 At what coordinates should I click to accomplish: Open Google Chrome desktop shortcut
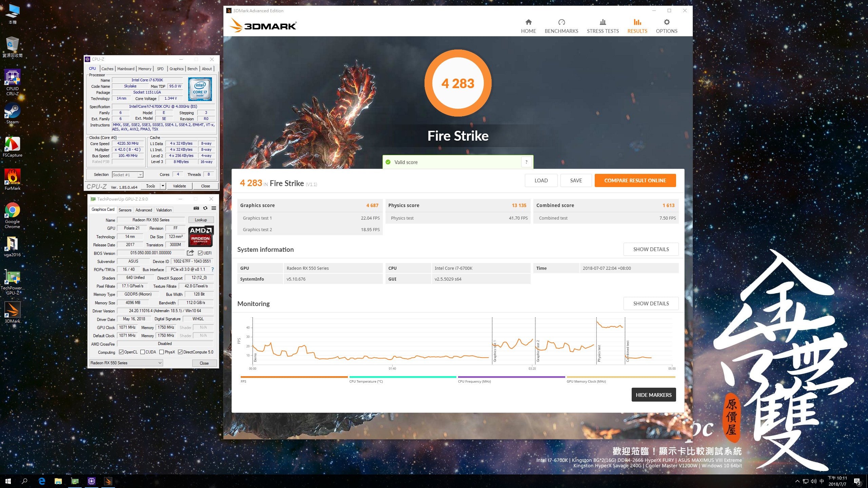13,216
